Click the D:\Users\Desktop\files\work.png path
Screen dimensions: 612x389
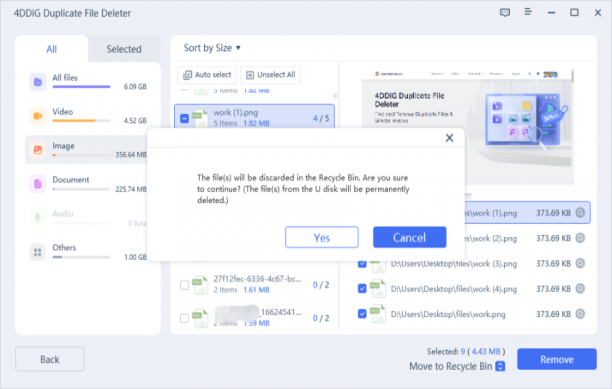(448, 314)
